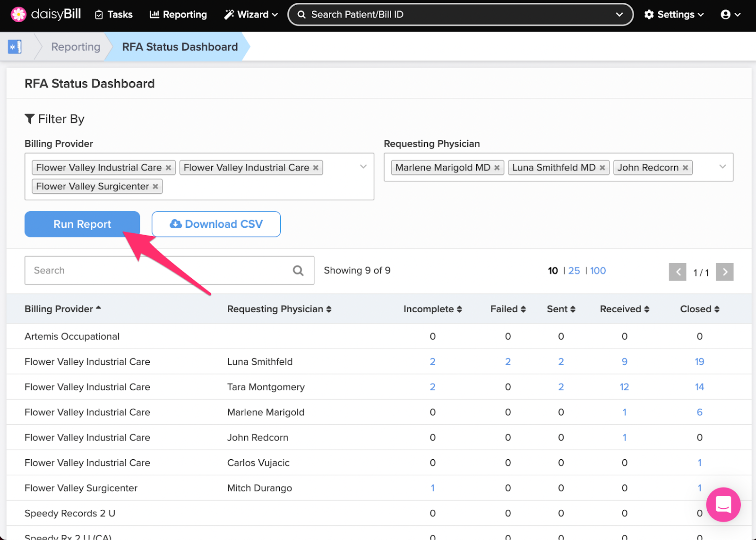Click the magnifying glass in the table search
The height and width of the screenshot is (540, 756).
point(298,270)
